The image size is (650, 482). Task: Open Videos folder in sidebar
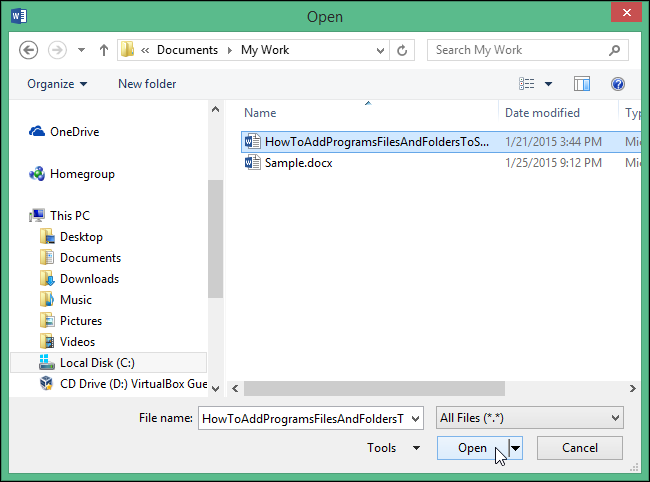pos(78,342)
